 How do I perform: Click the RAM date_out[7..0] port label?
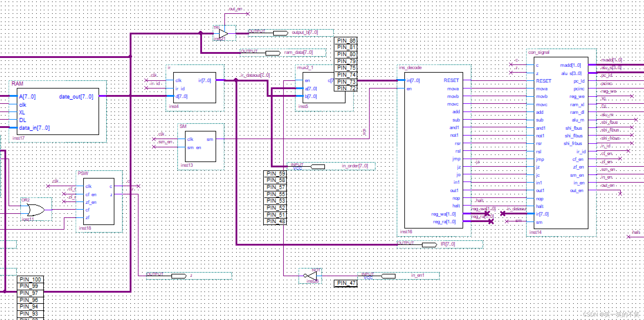[76, 97]
